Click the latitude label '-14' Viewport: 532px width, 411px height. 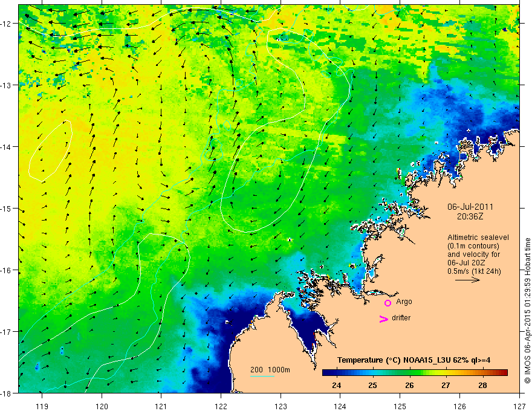point(7,147)
